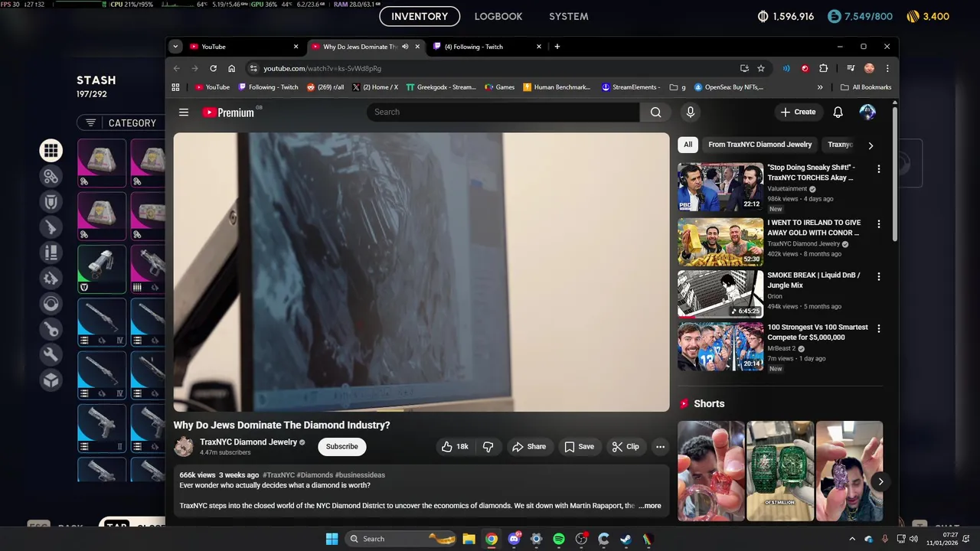The image size is (980, 551).
Task: Share the video
Action: (x=529, y=447)
